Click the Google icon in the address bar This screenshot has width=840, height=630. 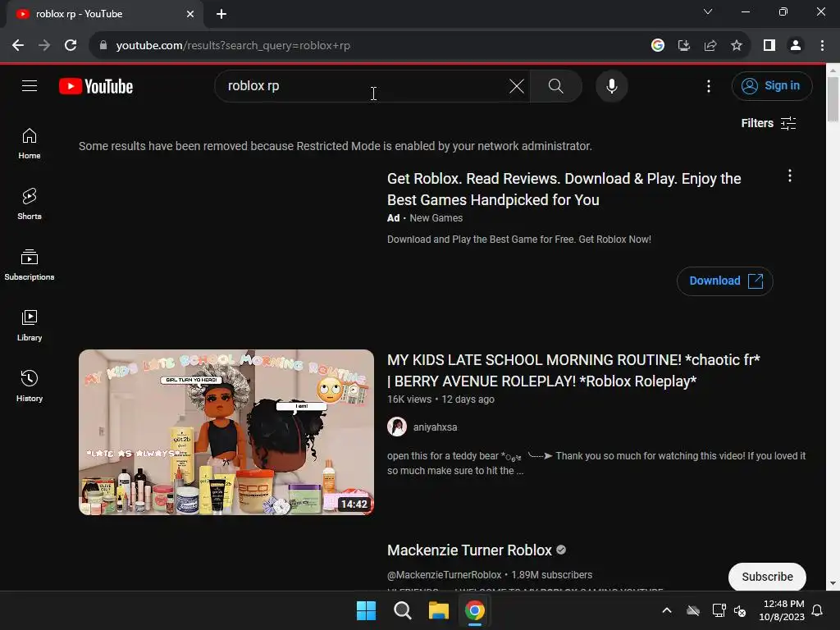(x=658, y=46)
